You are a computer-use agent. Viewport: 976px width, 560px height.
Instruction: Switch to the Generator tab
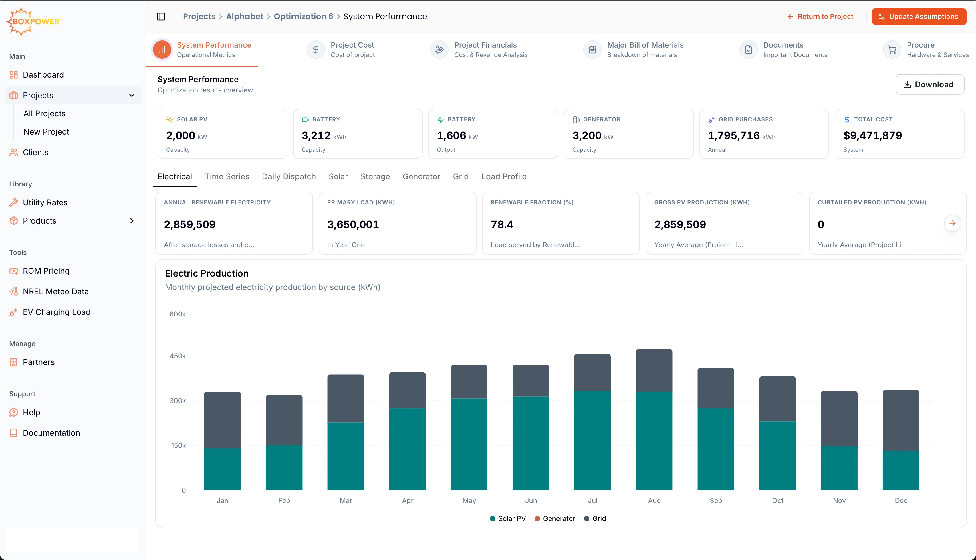click(x=422, y=176)
